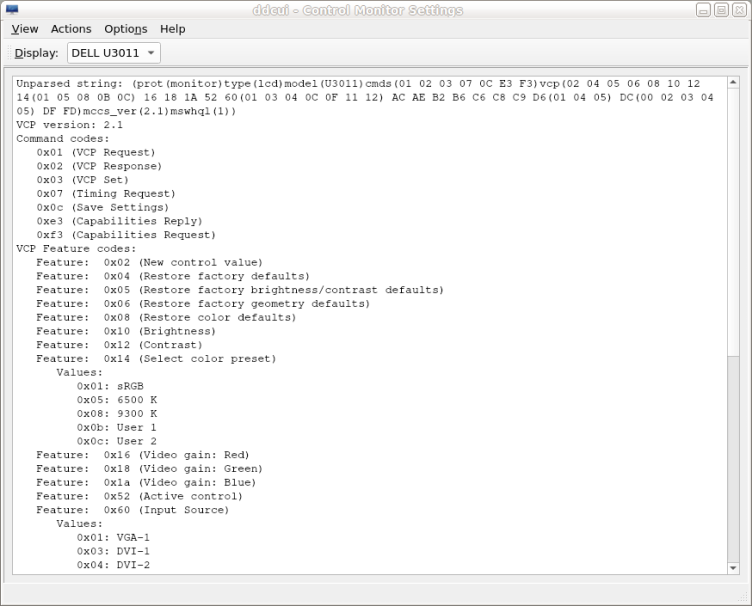Click the scrollbar up arrow

pyautogui.click(x=733, y=82)
